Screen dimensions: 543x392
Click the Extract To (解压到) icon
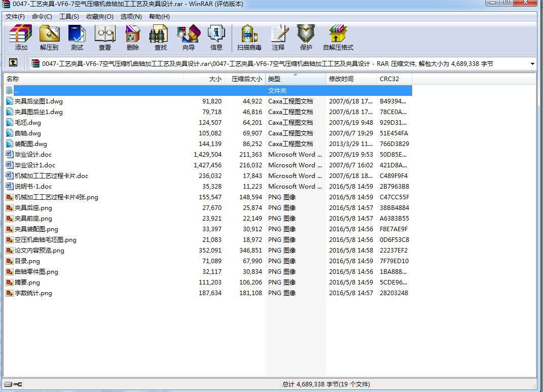49,38
